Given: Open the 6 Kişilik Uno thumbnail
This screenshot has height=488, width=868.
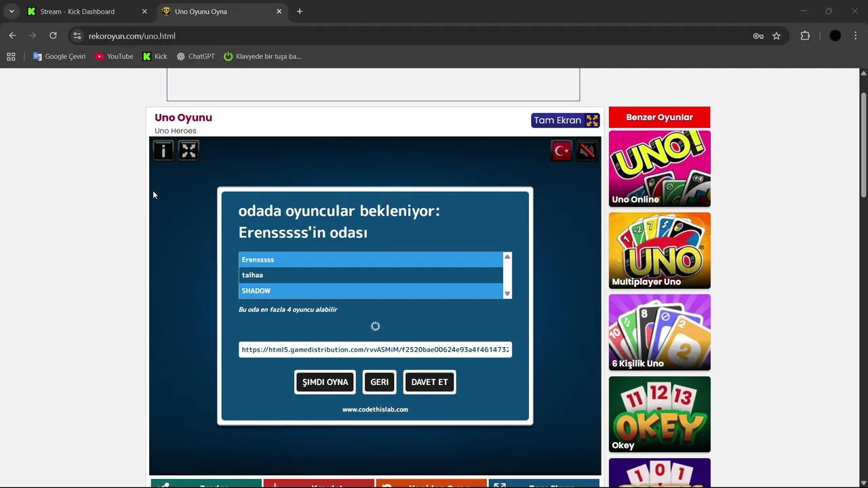Looking at the screenshot, I should (x=659, y=333).
